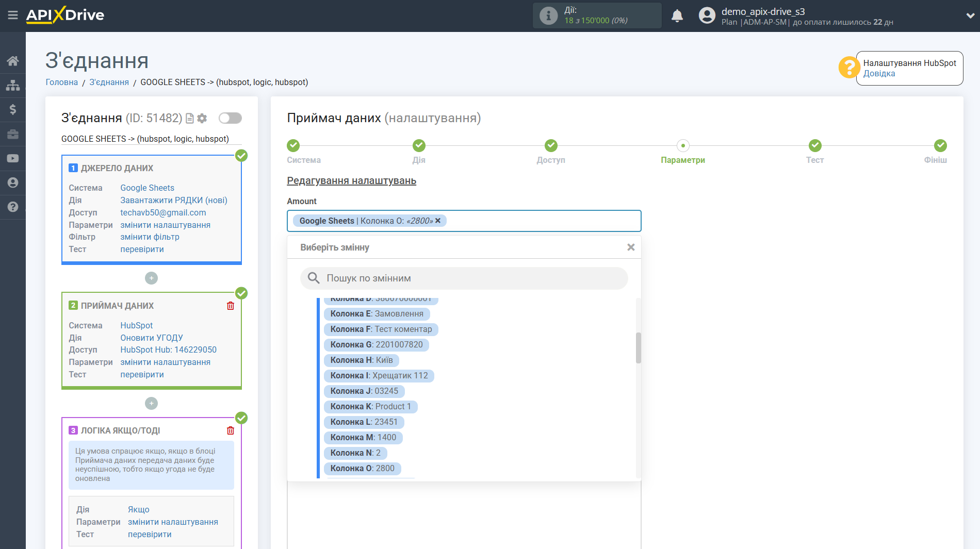Open the billing dollar sidebar icon
Viewport: 980px width, 549px height.
point(13,109)
